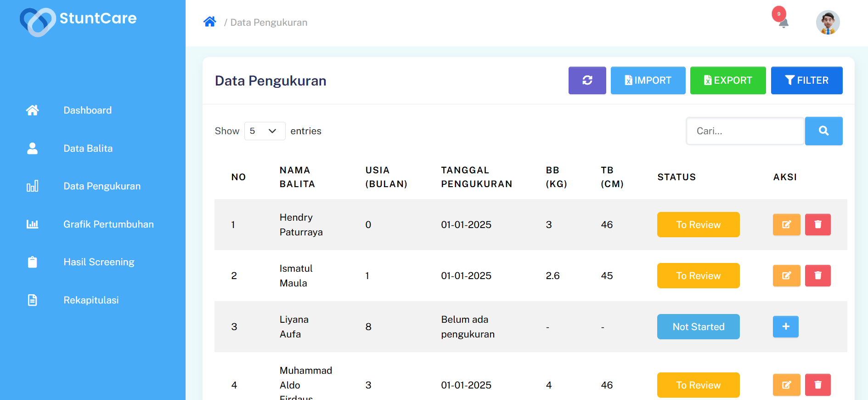The height and width of the screenshot is (400, 868).
Task: Click To Review for Hendry Paturraya
Action: click(x=698, y=225)
